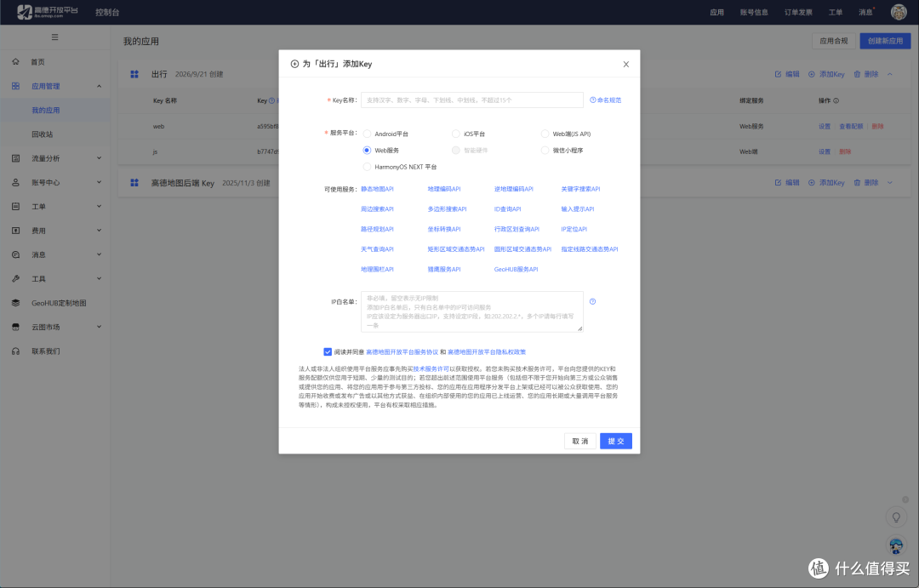Close the 添加Key dialog with the X
Viewport: 919px width, 588px height.
[626, 64]
